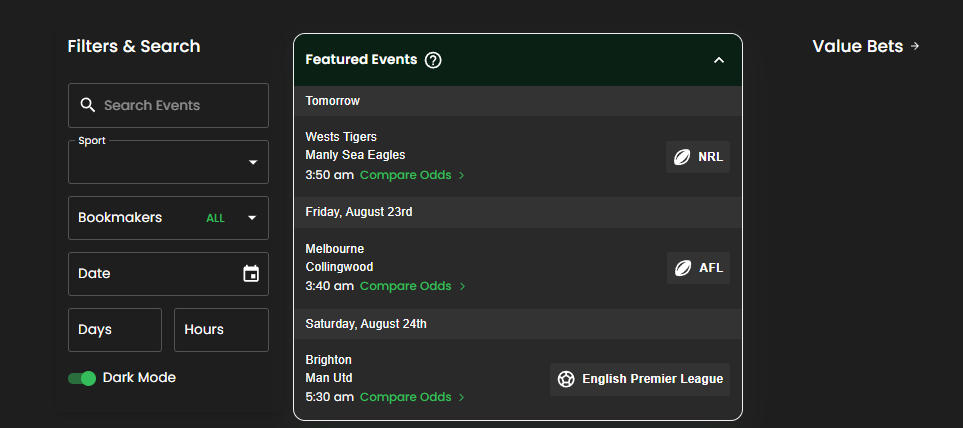Click the Featured Events help question mark

coord(433,60)
